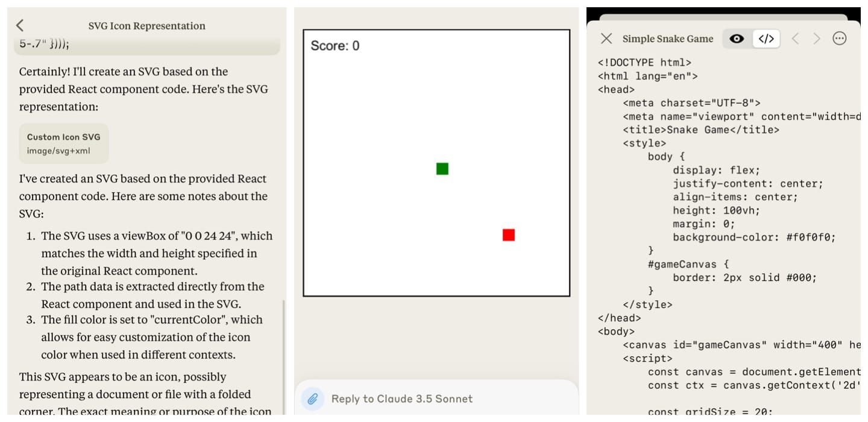The height and width of the screenshot is (422, 868).
Task: Step to the previous version with the left chevron
Action: tap(794, 39)
